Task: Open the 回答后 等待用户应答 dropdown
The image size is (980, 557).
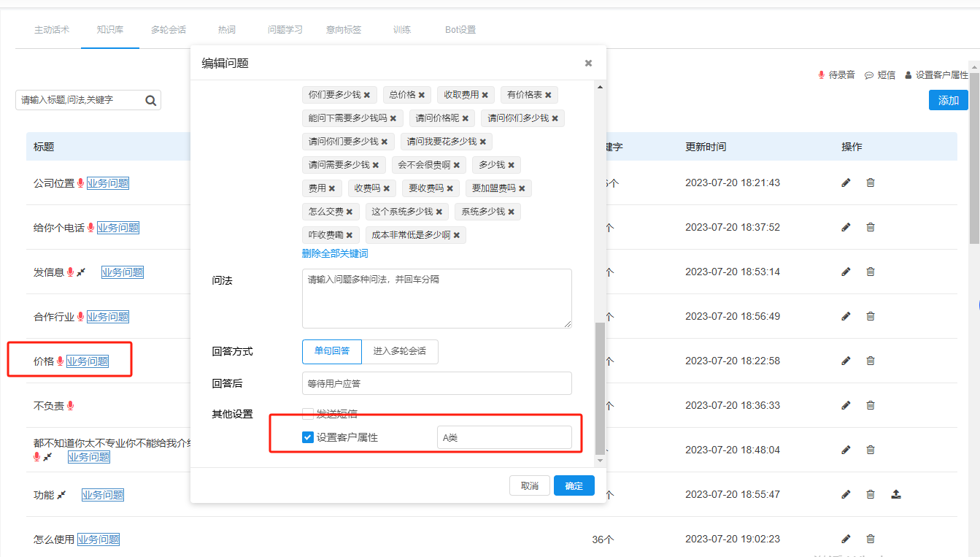Action: coord(436,383)
